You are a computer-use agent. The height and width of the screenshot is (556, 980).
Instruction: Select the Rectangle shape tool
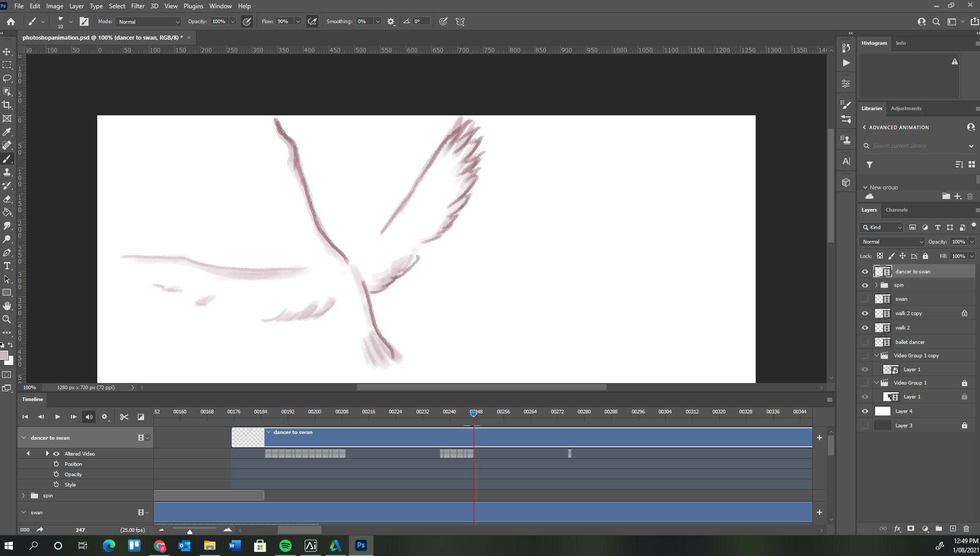coord(7,292)
